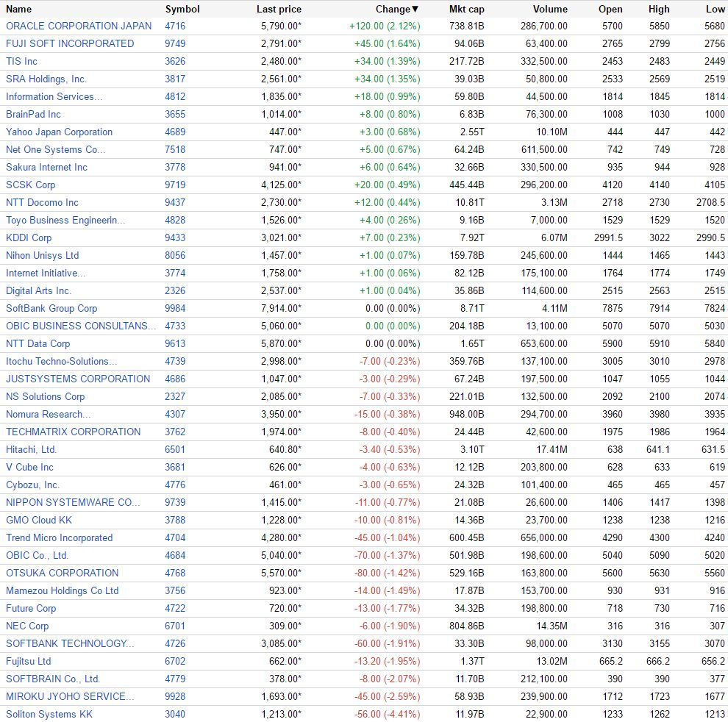Open Yahoo Japan Corporation link
728x722 pixels.
coord(59,132)
